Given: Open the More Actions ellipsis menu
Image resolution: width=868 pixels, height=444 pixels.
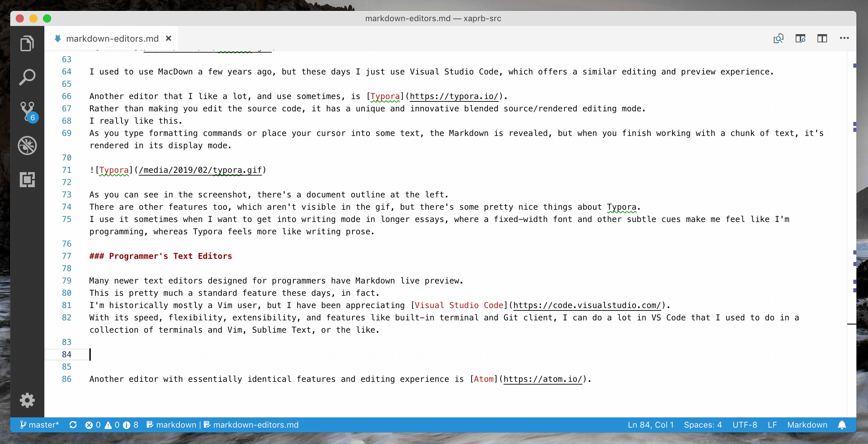Looking at the screenshot, I should pos(844,38).
